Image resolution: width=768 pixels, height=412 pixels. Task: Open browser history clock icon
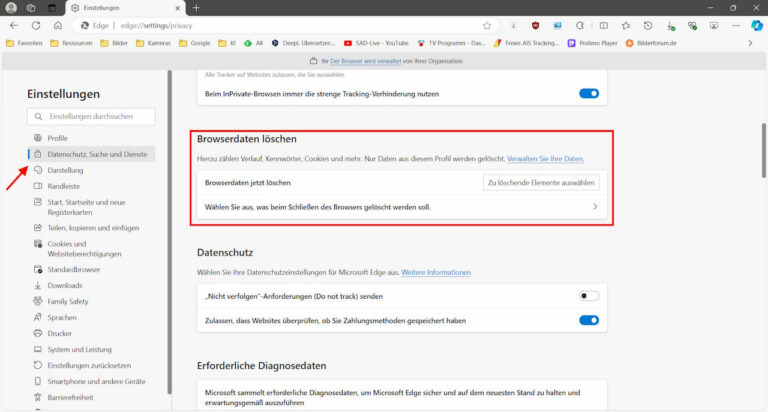(x=648, y=25)
